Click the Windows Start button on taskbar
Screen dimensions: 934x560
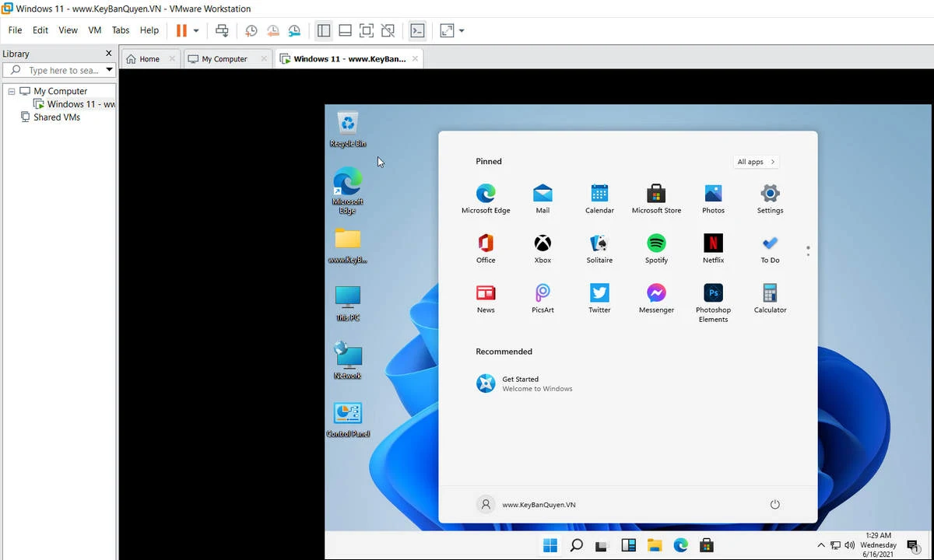click(550, 545)
